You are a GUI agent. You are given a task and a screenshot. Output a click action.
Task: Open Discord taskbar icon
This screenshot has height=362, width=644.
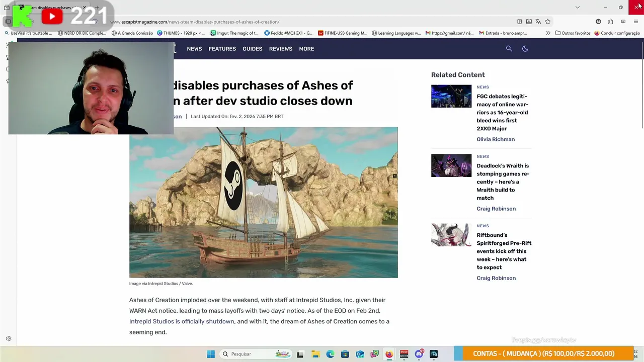tap(419, 354)
